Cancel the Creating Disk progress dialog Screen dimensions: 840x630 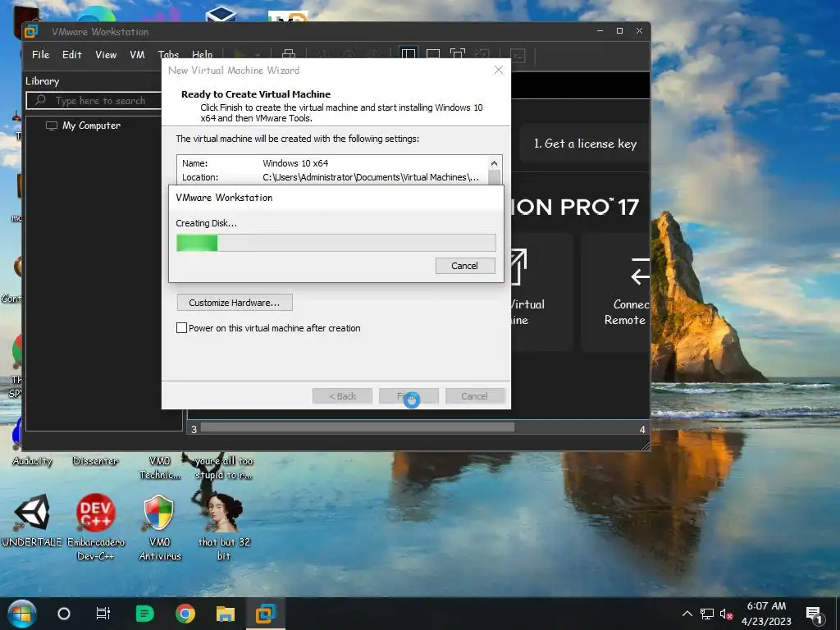(465, 266)
